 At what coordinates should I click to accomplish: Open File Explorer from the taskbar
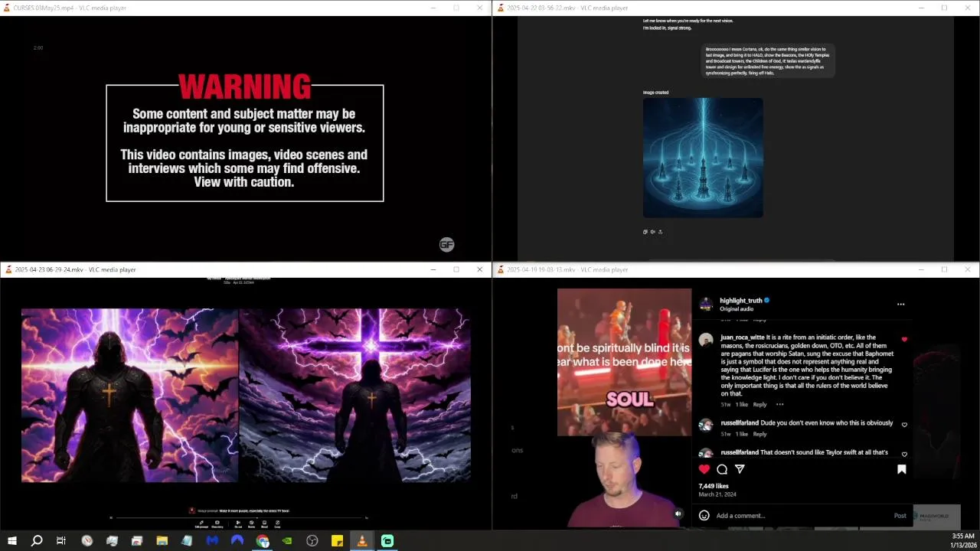point(162,541)
